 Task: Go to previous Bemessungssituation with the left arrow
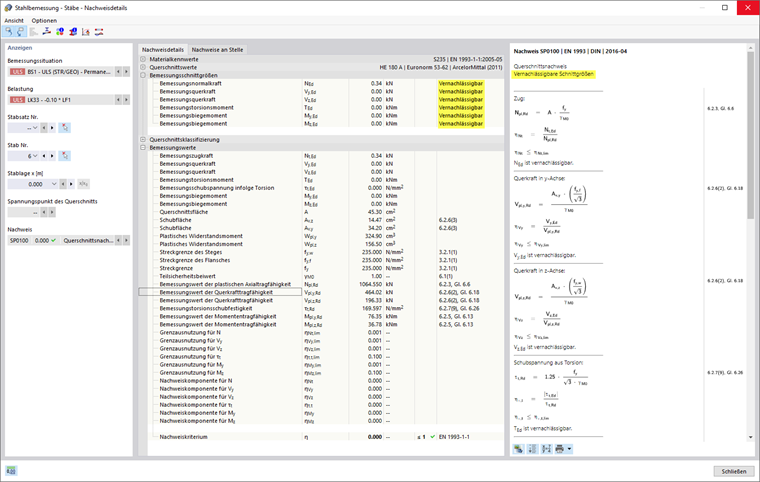(x=118, y=72)
